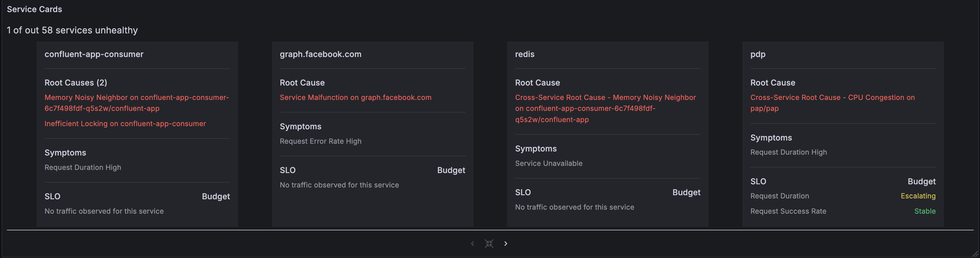
Task: Click '1 of out 58 services unhealthy' text
Action: (x=72, y=30)
